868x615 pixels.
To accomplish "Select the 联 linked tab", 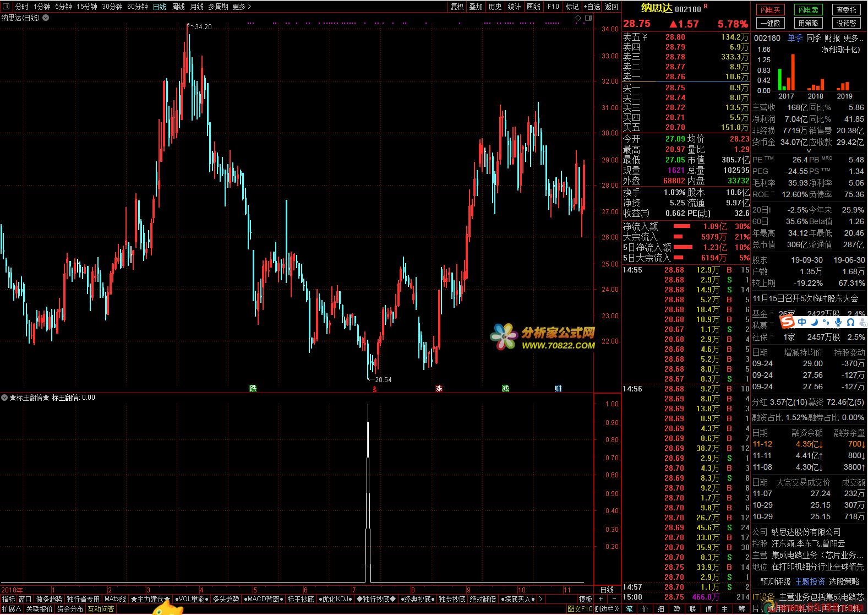I will click(x=693, y=609).
